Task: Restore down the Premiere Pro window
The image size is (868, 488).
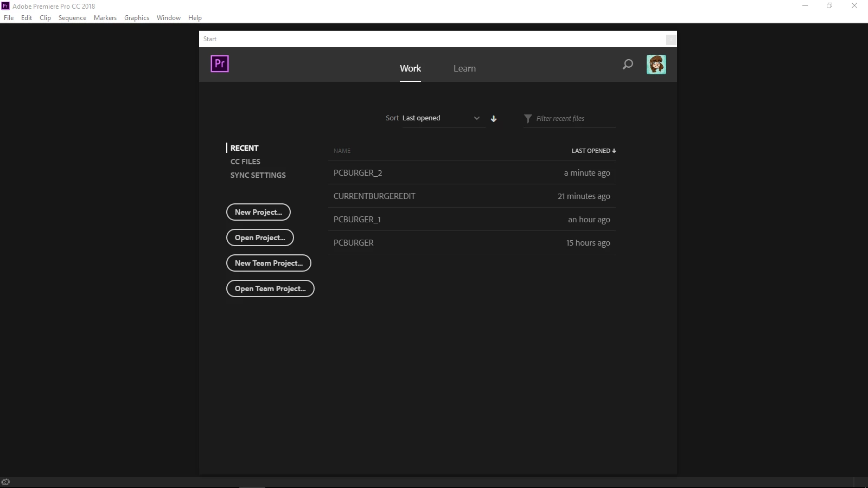Action: pyautogui.click(x=829, y=6)
